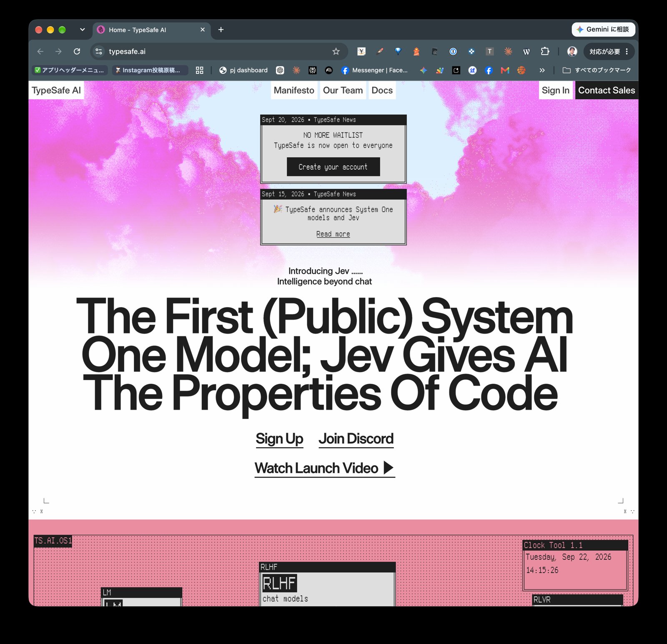Open the ChatGPT bookmark icon
The height and width of the screenshot is (644, 667).
pyautogui.click(x=280, y=70)
